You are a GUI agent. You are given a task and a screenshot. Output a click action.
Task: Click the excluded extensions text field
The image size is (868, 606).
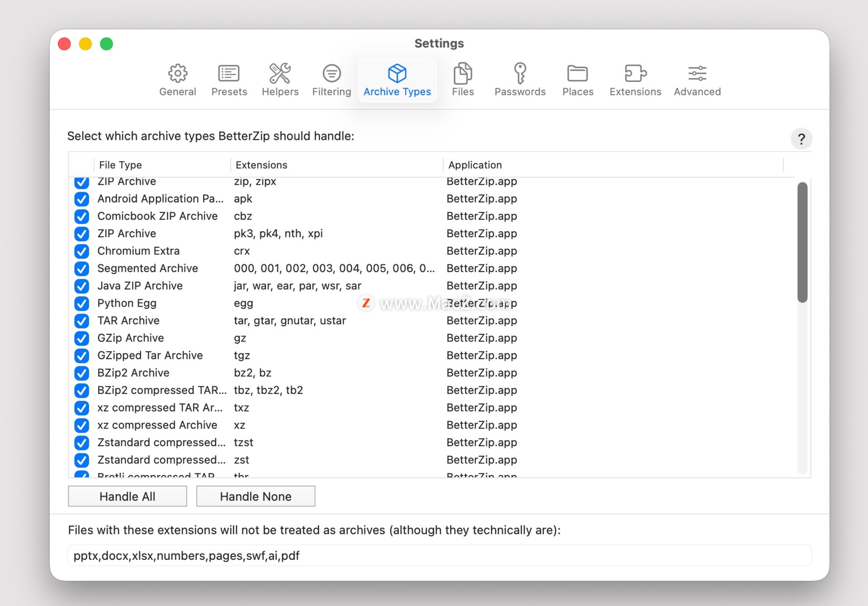pos(439,555)
